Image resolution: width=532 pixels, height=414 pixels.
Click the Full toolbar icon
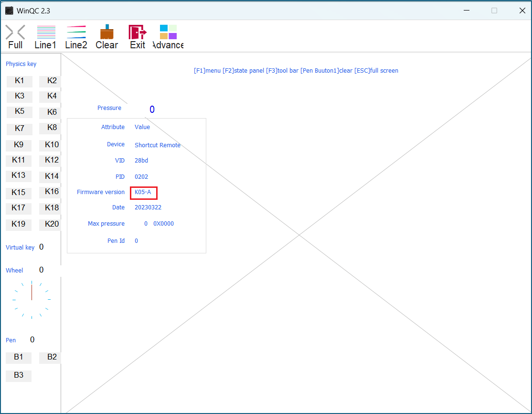(x=15, y=33)
